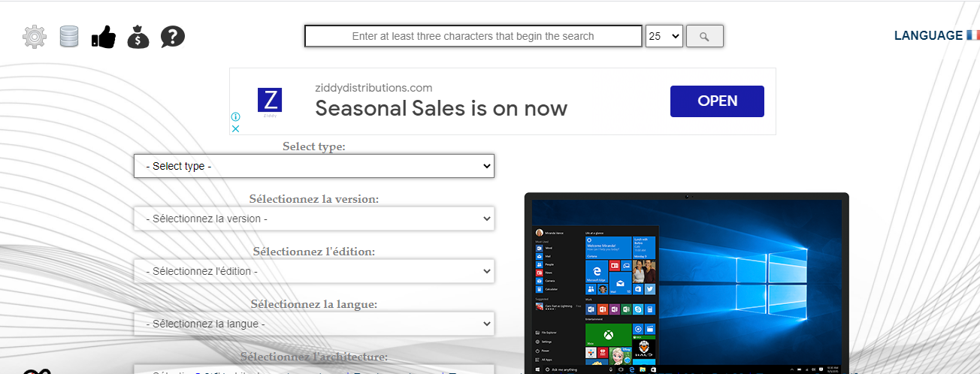Click the OPEN button in the ad
980x374 pixels.
pyautogui.click(x=717, y=101)
